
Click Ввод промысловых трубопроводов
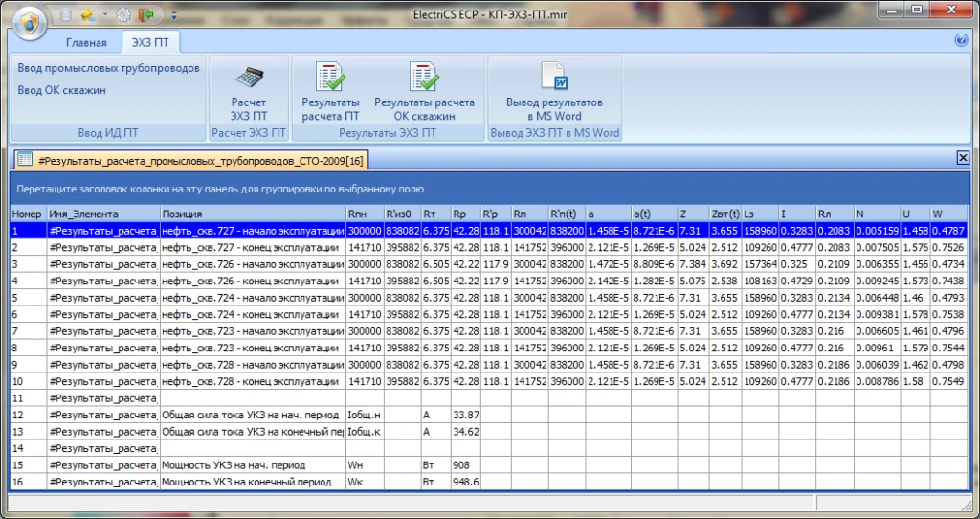[x=108, y=68]
